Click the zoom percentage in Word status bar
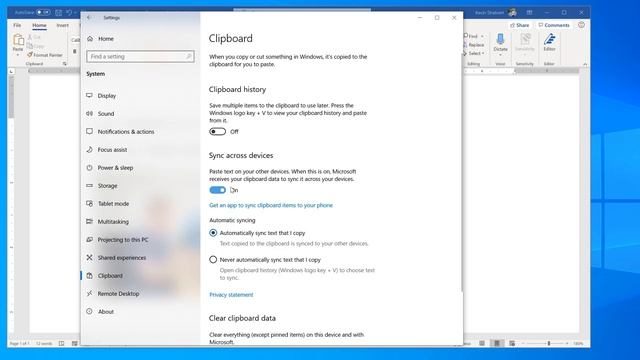The width and height of the screenshot is (640, 360). 578,344
